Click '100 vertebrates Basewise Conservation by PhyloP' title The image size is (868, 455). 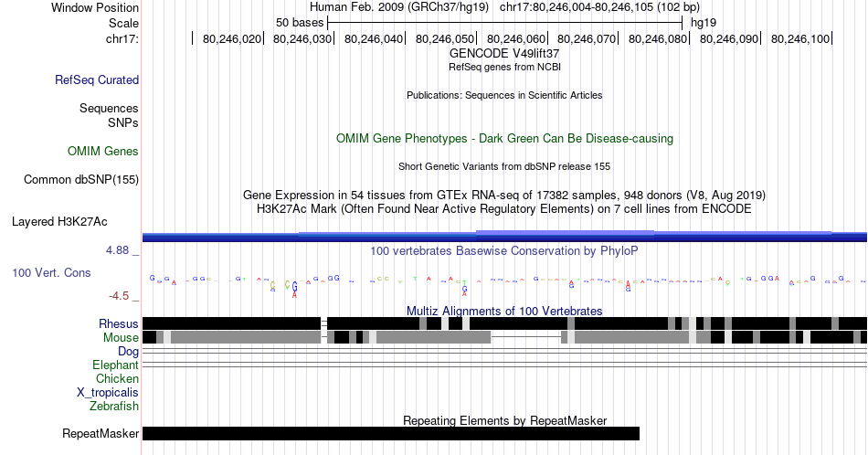point(504,250)
